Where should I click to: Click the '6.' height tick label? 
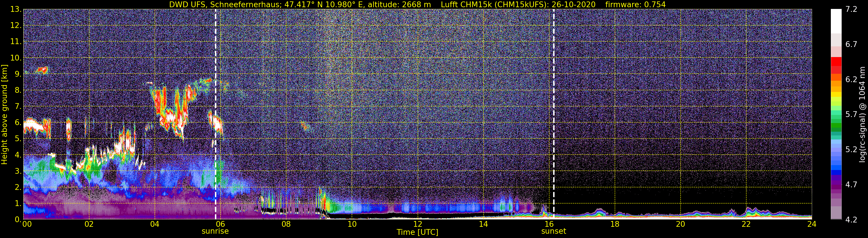pos(18,123)
